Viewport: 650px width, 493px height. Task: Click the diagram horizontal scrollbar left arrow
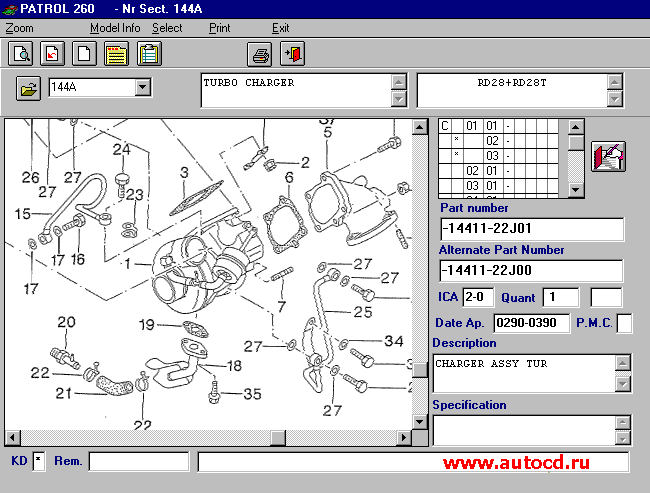tap(12, 437)
